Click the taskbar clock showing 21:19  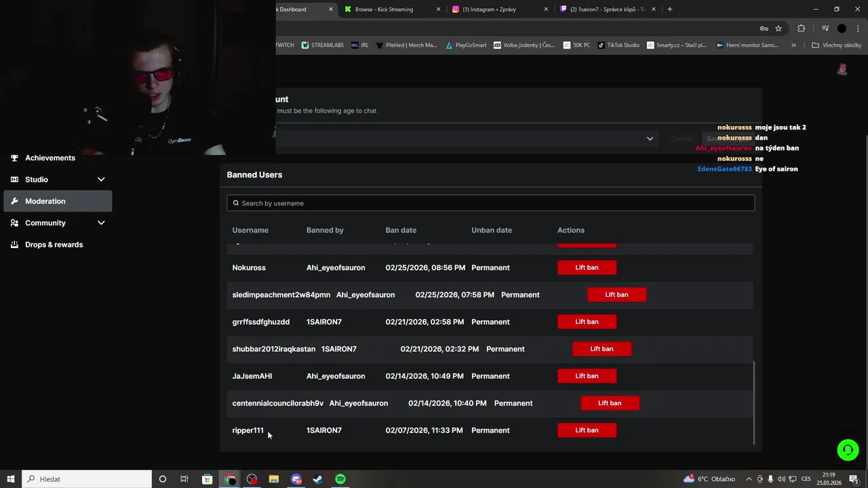[x=829, y=479]
